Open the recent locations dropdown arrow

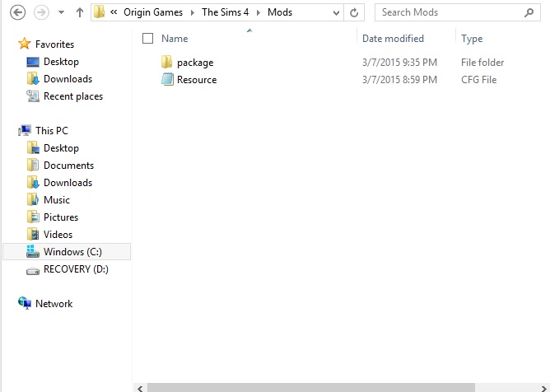[x=61, y=12]
